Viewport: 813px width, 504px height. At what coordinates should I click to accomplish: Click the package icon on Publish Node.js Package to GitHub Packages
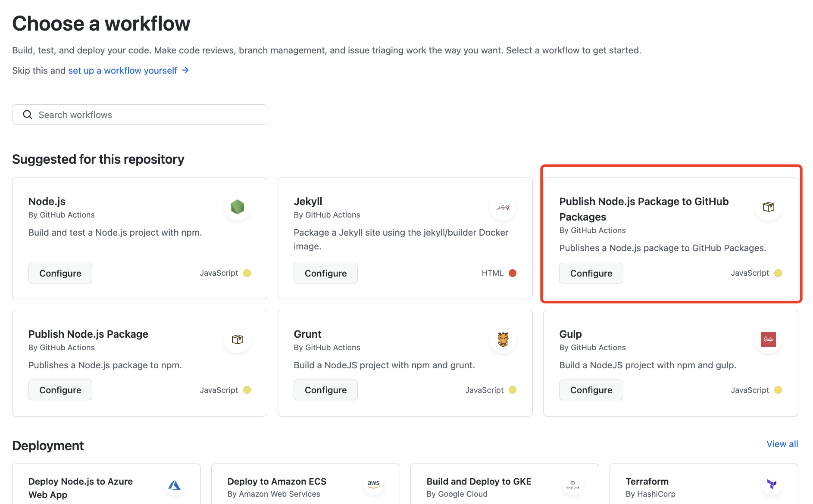click(x=769, y=207)
